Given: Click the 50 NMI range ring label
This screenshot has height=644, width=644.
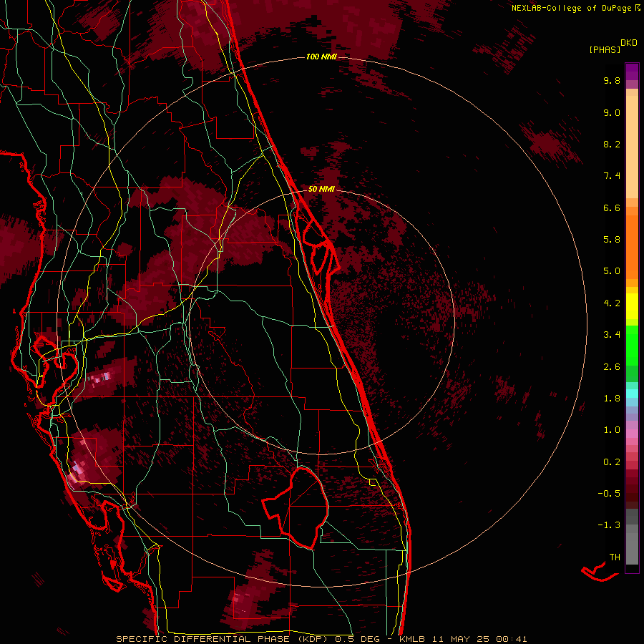Looking at the screenshot, I should tap(321, 189).
